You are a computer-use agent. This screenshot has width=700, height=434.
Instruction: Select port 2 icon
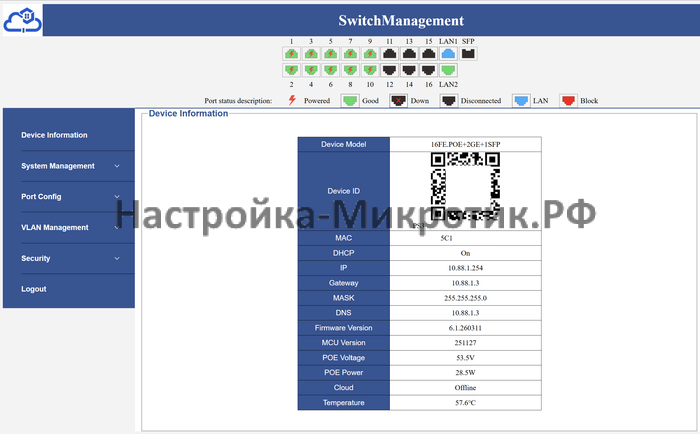tap(291, 70)
